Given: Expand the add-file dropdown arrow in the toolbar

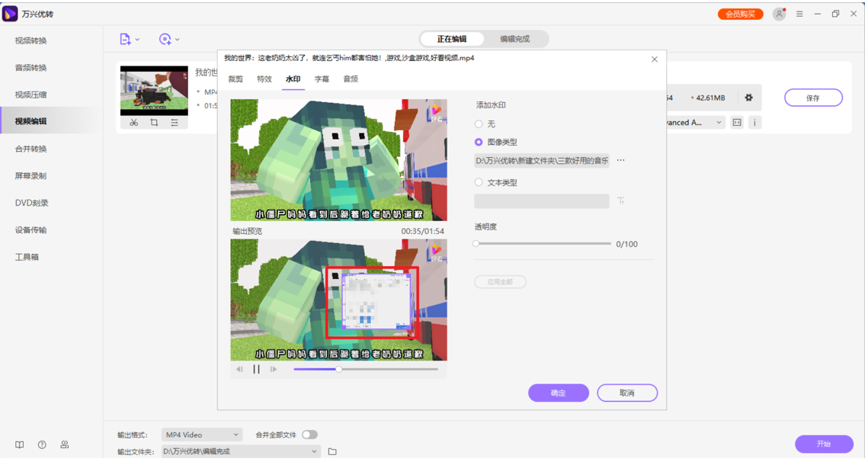Looking at the screenshot, I should tap(137, 40).
